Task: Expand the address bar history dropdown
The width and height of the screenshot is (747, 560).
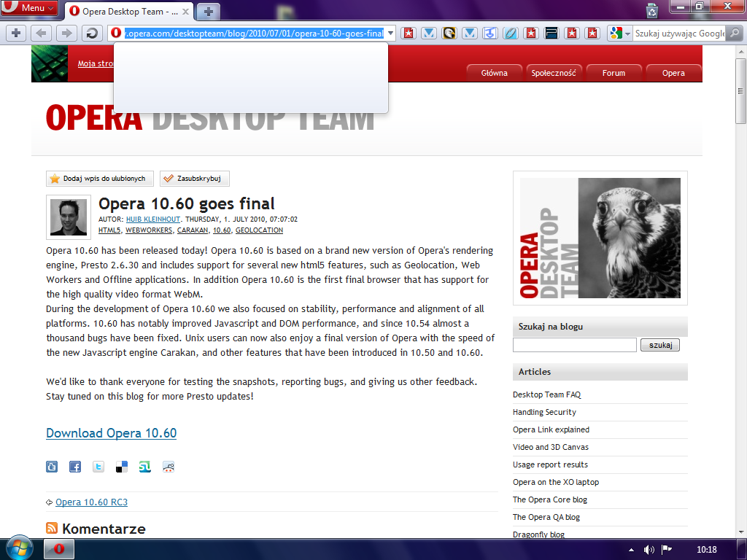Action: [x=391, y=34]
